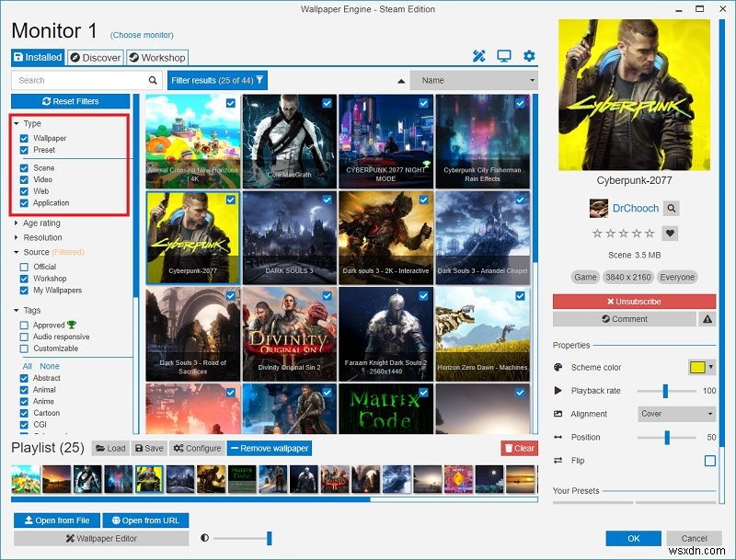Enable the Flip property checkbox
Viewport: 736px width, 560px height.
pos(708,460)
